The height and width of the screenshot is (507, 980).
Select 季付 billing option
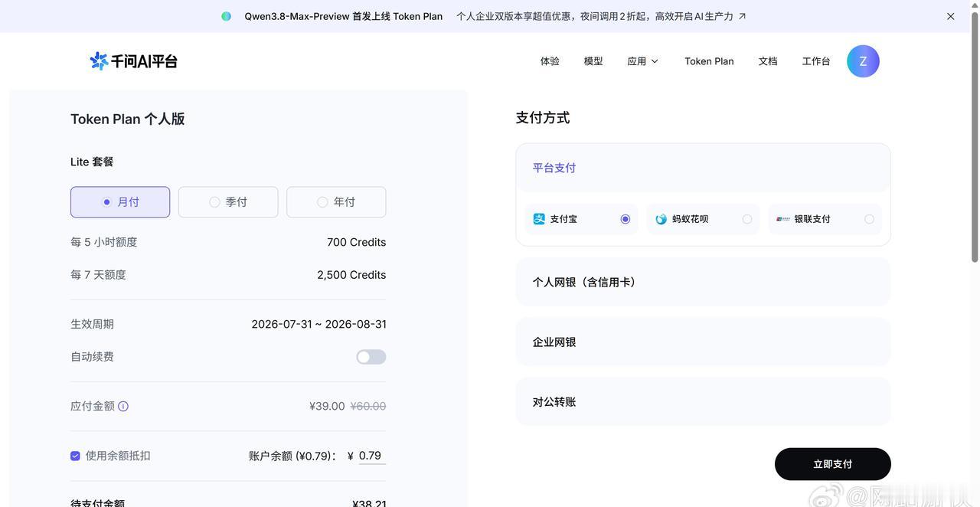point(228,202)
